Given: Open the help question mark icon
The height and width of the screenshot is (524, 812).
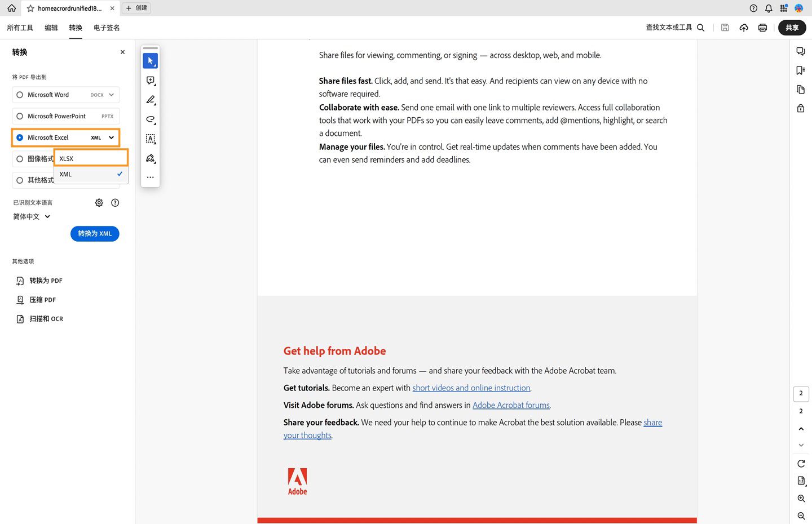Looking at the screenshot, I should pos(753,8).
